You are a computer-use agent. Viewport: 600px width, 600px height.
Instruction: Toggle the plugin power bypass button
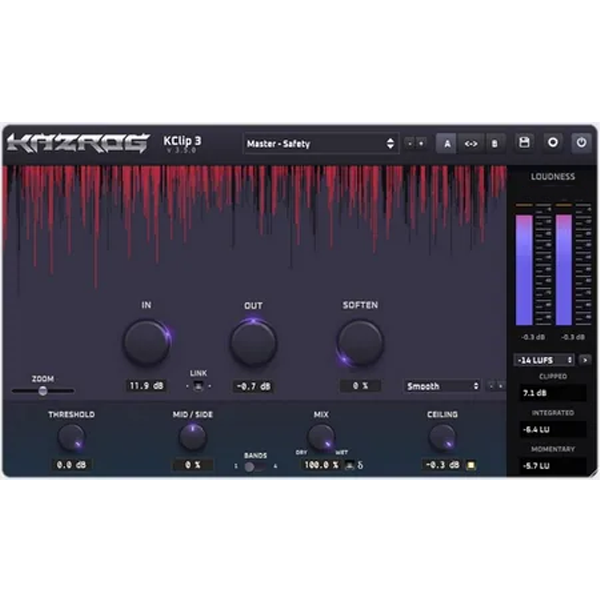pyautogui.click(x=581, y=143)
